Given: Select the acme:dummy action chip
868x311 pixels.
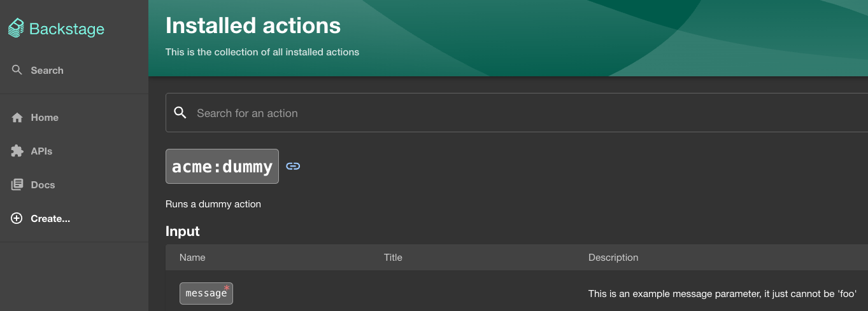Looking at the screenshot, I should click(222, 167).
